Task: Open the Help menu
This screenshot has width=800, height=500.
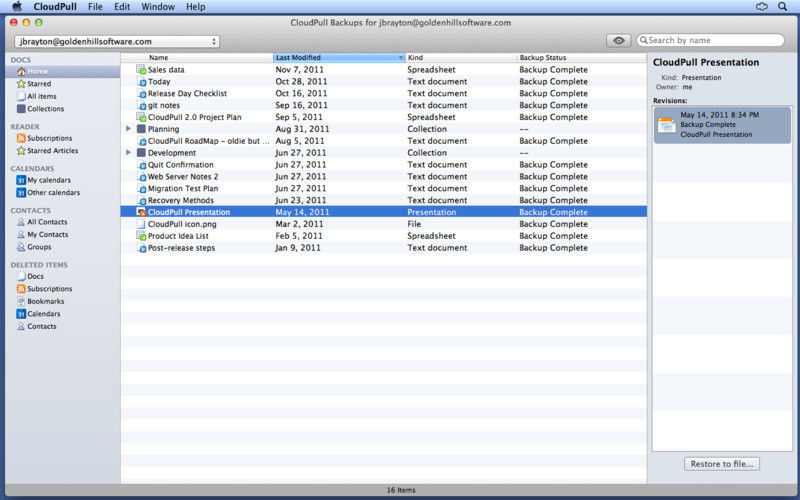Action: (x=195, y=7)
